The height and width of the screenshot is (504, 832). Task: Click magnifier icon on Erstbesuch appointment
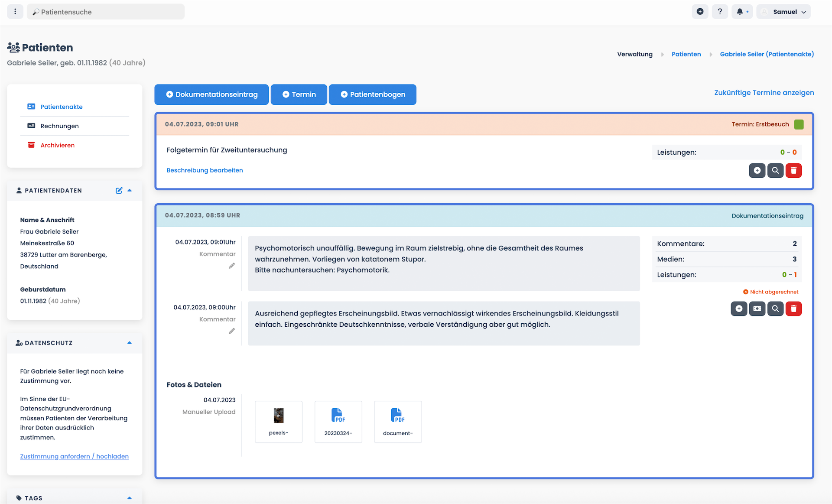775,170
